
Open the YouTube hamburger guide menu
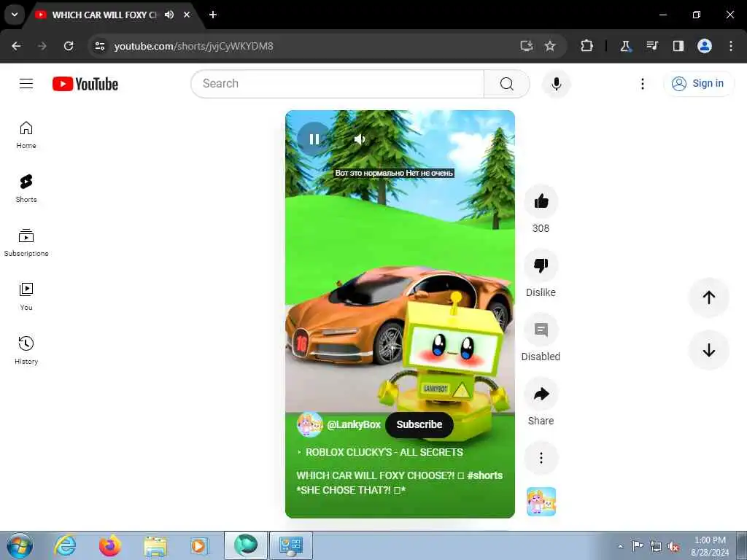(x=26, y=84)
